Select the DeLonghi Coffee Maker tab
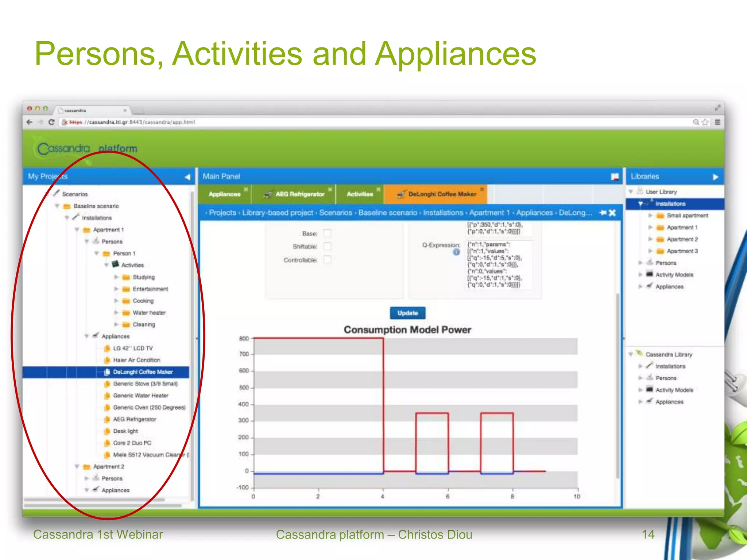747x560 pixels. 436,194
